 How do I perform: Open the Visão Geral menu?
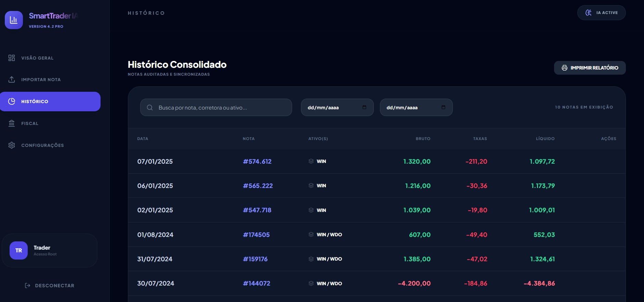37,58
